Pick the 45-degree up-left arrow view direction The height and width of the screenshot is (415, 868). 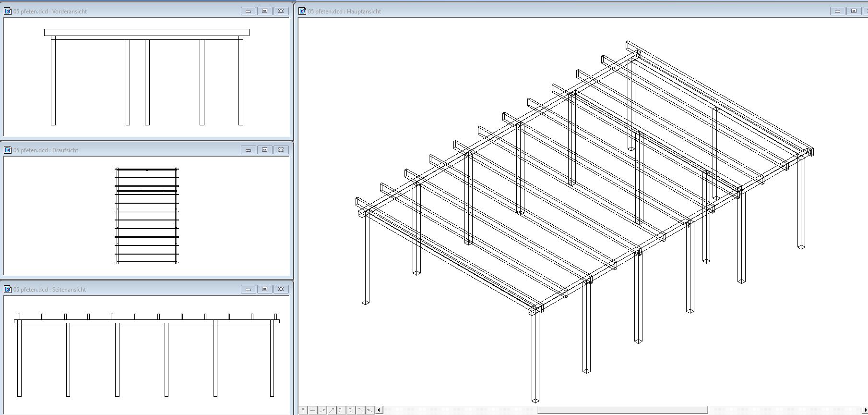pos(360,410)
